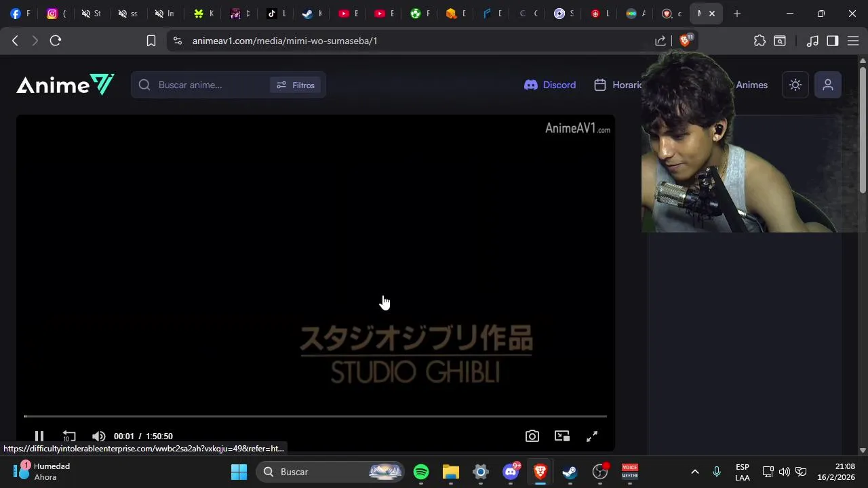868x488 pixels.
Task: Open Discord from the taskbar
Action: pyautogui.click(x=511, y=472)
